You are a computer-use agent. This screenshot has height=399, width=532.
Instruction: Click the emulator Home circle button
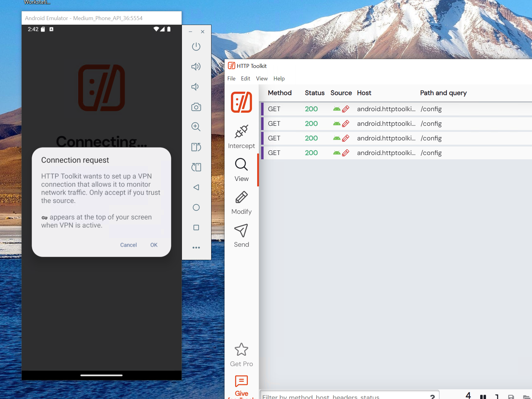pyautogui.click(x=196, y=207)
